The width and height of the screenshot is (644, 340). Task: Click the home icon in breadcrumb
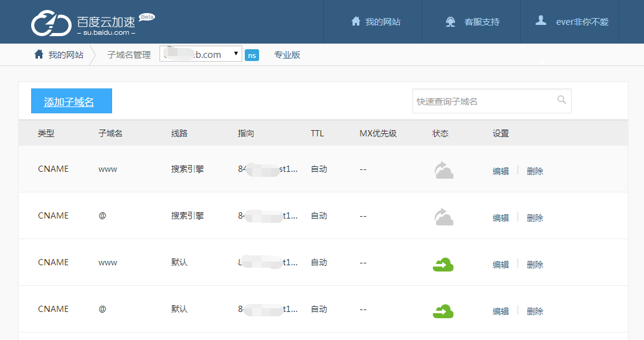(x=39, y=54)
